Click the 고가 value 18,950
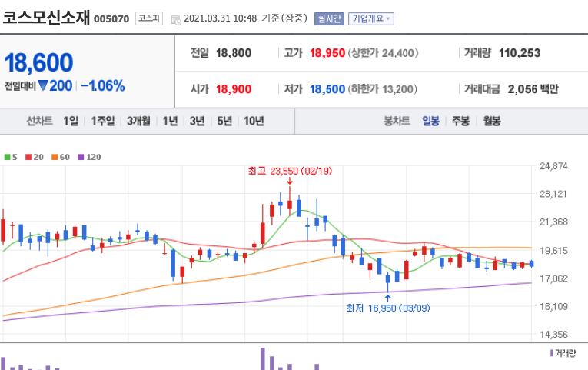This screenshot has height=370, width=588. (327, 53)
